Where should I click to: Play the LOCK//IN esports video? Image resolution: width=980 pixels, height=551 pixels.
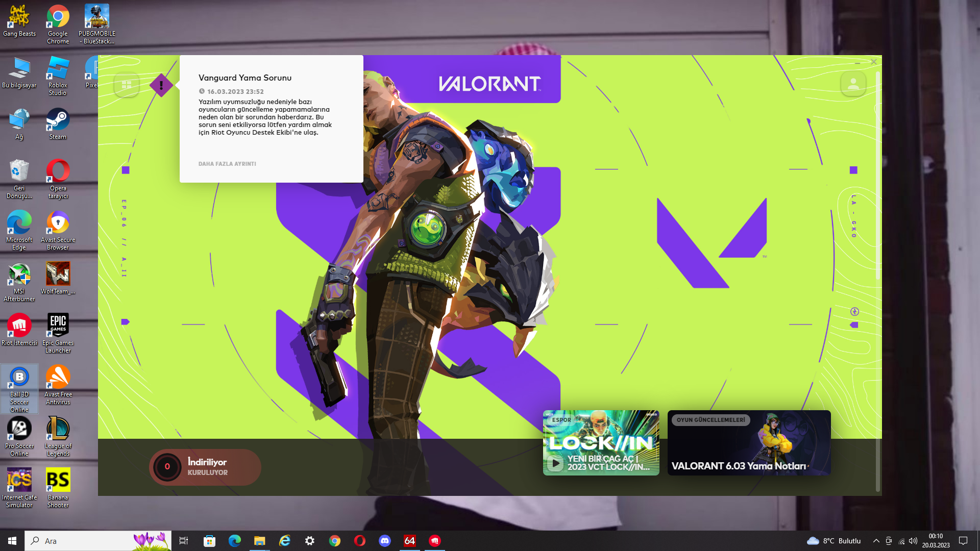point(555,463)
